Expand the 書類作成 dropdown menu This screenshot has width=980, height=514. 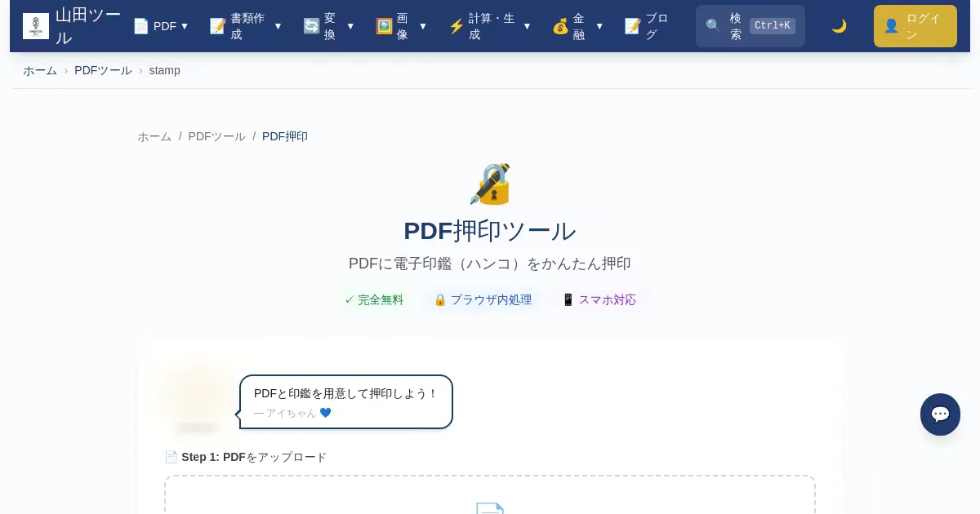[x=278, y=26]
